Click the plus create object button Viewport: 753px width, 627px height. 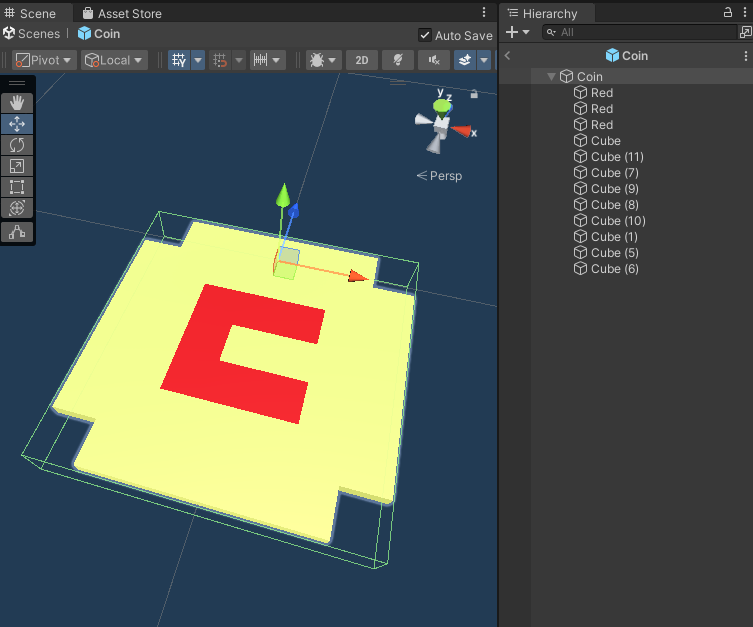[512, 32]
